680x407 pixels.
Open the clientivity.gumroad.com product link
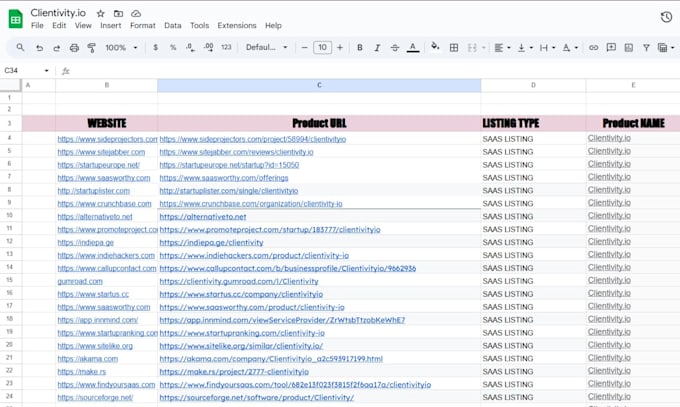click(x=239, y=281)
